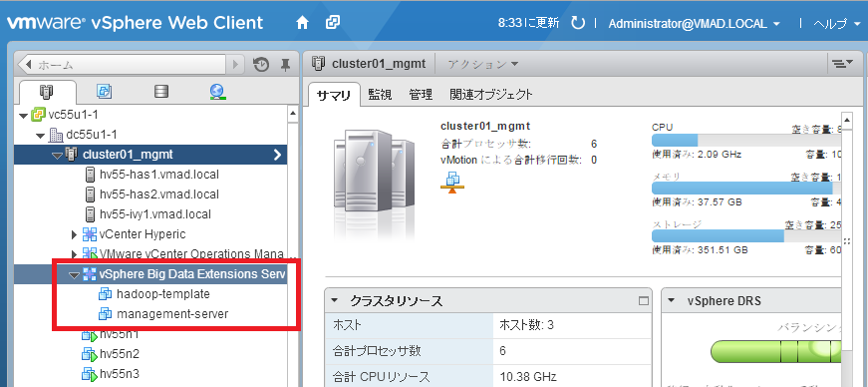Click the 10.38 GHz total CPU value
Viewport: 868px width, 387px height.
point(527,378)
